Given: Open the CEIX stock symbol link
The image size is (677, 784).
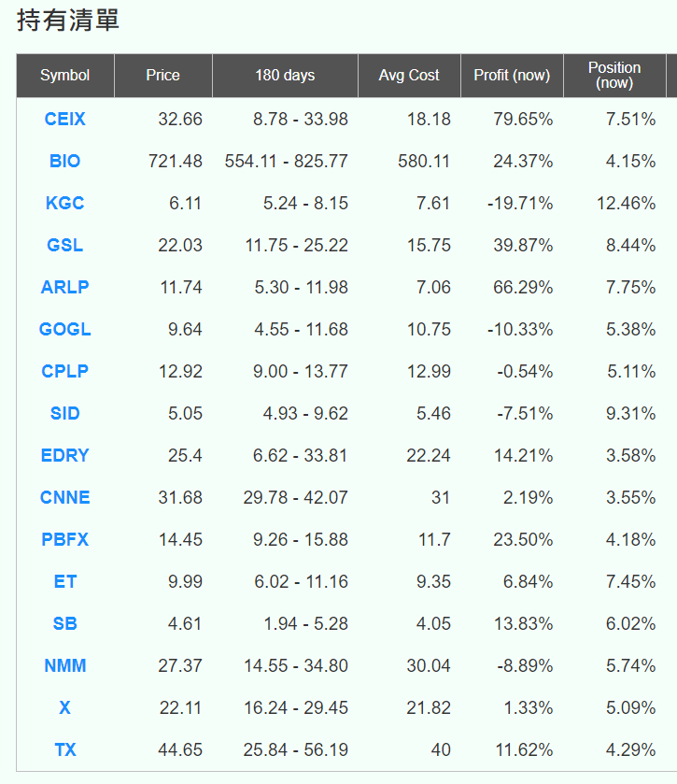Looking at the screenshot, I should 64,120.
